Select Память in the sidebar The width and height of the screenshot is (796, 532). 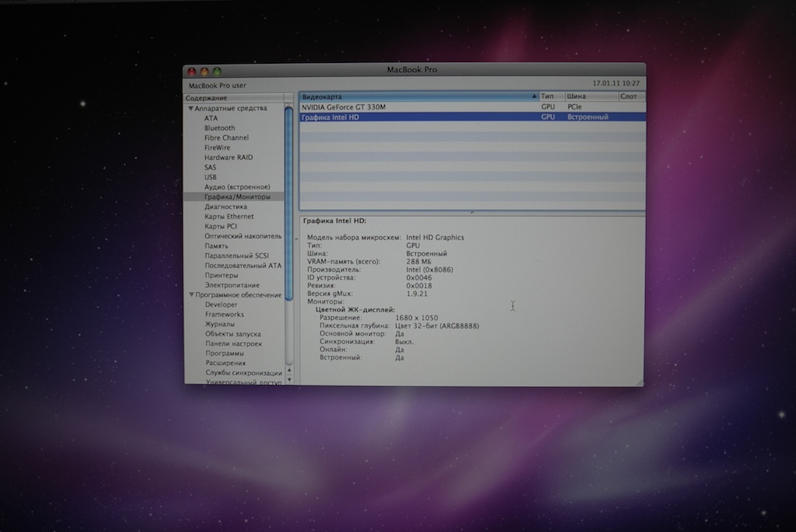[x=216, y=246]
